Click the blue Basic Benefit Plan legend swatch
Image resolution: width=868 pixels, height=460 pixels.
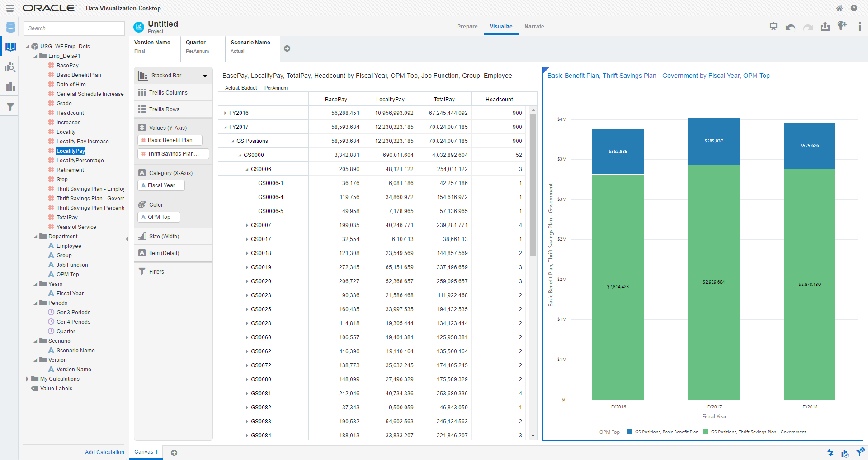point(630,432)
